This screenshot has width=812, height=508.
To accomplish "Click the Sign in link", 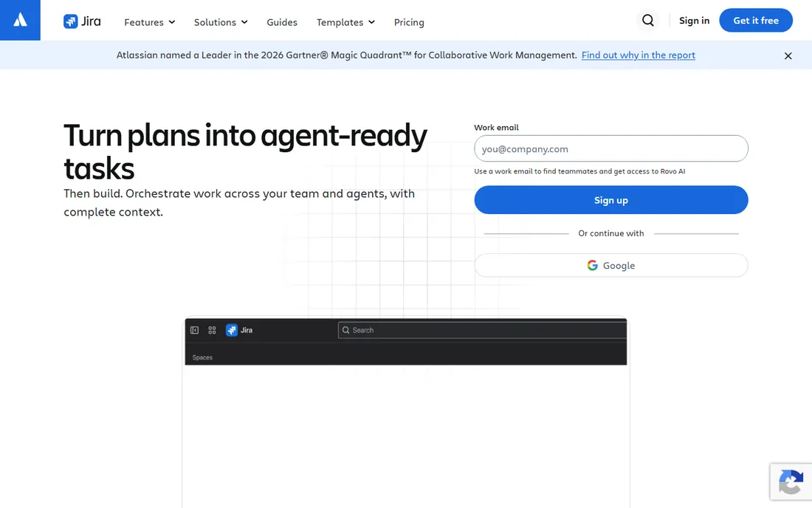I will pyautogui.click(x=694, y=20).
